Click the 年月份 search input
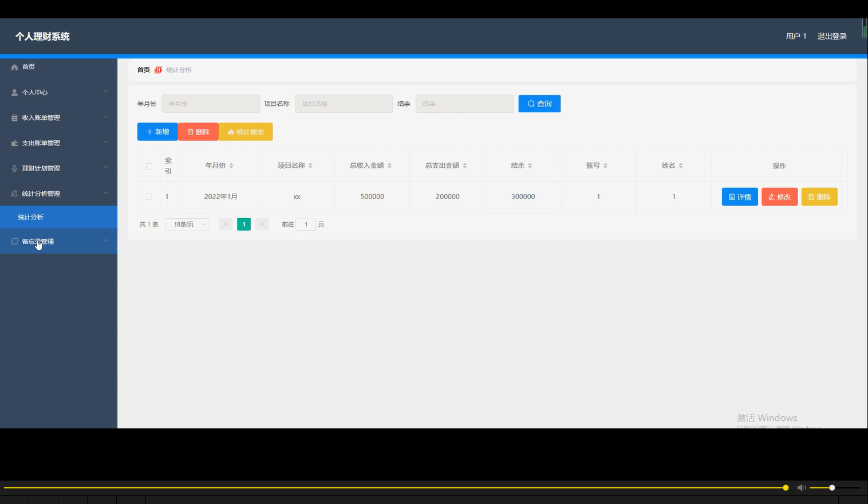Screen dimensions: 868x504 click(211, 104)
